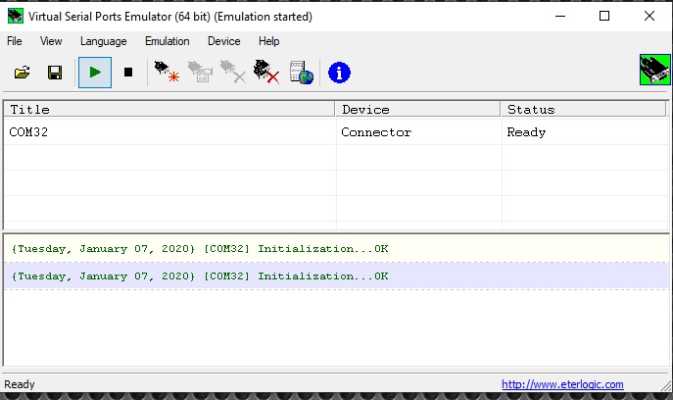The width and height of the screenshot is (673, 400).
Task: Click the Title column header
Action: (x=170, y=109)
